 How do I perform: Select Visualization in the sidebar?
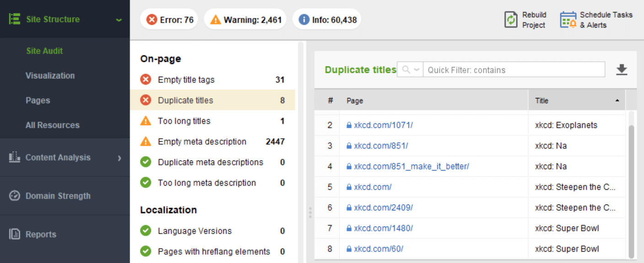pyautogui.click(x=50, y=76)
